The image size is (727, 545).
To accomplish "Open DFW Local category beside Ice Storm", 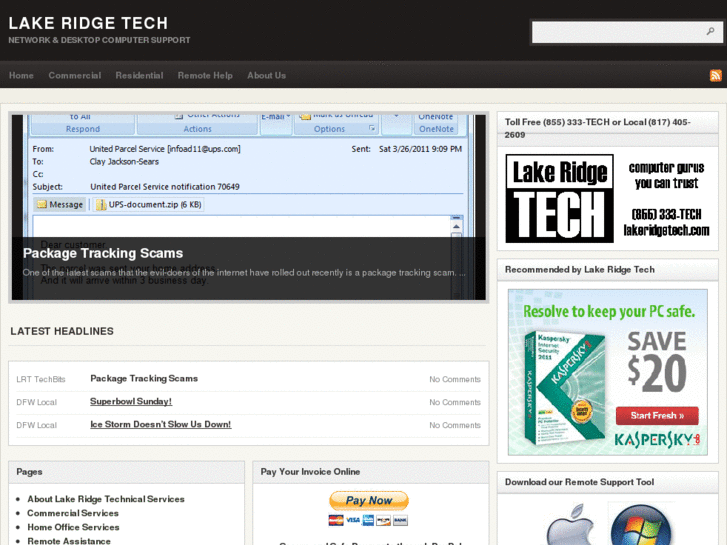I will click(36, 425).
